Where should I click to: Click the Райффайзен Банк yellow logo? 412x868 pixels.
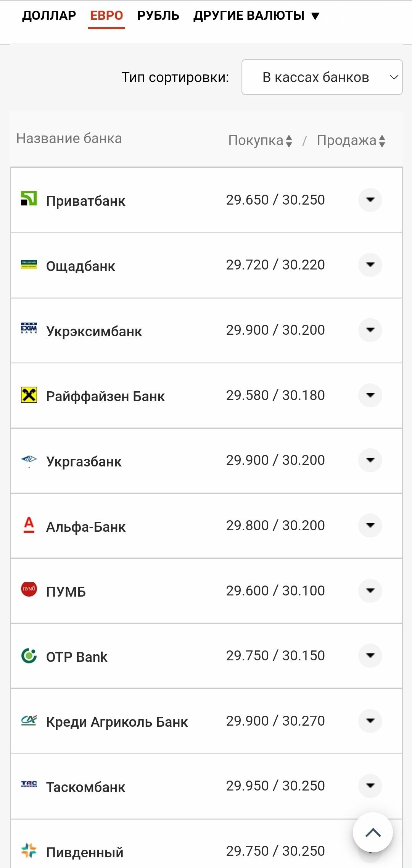pyautogui.click(x=29, y=395)
